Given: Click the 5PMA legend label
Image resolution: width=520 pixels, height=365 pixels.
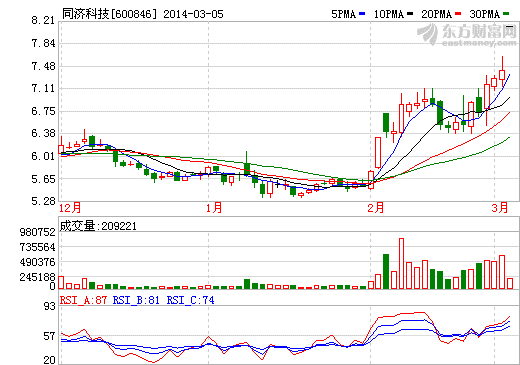Looking at the screenshot, I should [344, 14].
